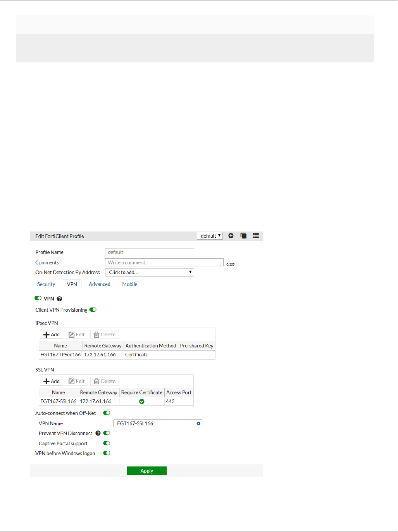The height and width of the screenshot is (532, 398).
Task: Toggle Auto-connect when Off-Net
Action: click(107, 413)
